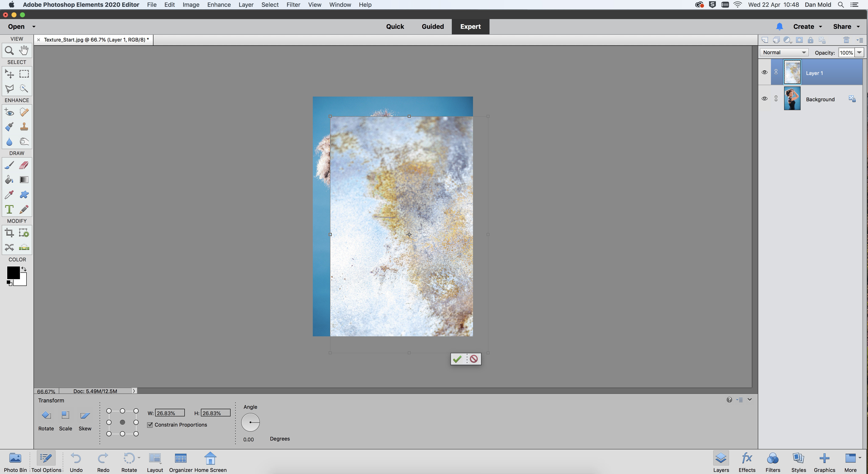Screen dimensions: 868x474
Task: Click the Gradient tool
Action: [24, 180]
